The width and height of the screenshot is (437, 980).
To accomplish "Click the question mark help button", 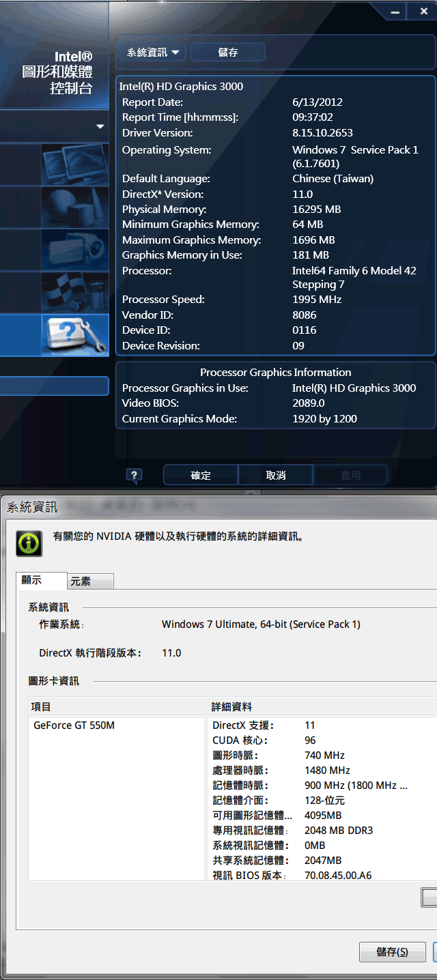I will pyautogui.click(x=135, y=475).
